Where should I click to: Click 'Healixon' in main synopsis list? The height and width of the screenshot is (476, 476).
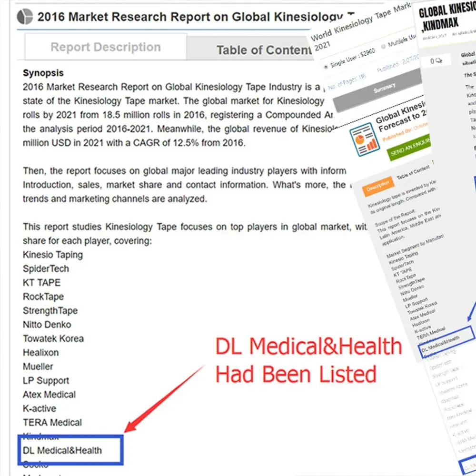[40, 352]
